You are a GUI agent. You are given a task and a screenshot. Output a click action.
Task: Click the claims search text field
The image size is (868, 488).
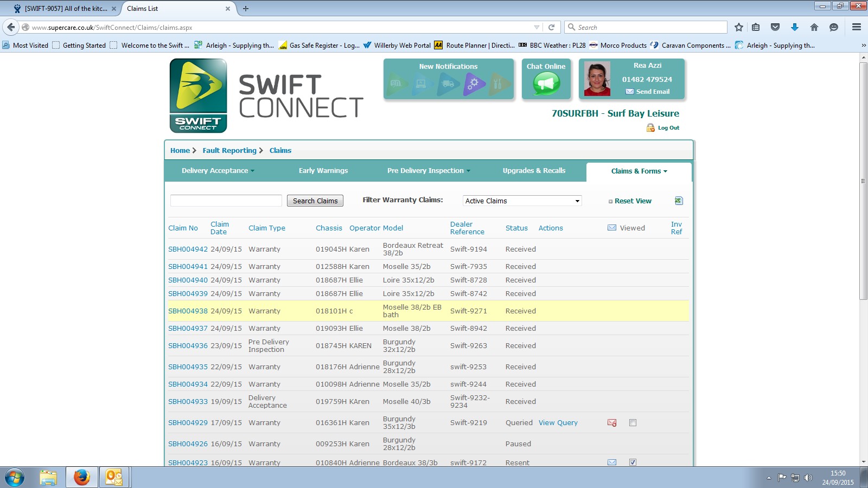pos(226,201)
